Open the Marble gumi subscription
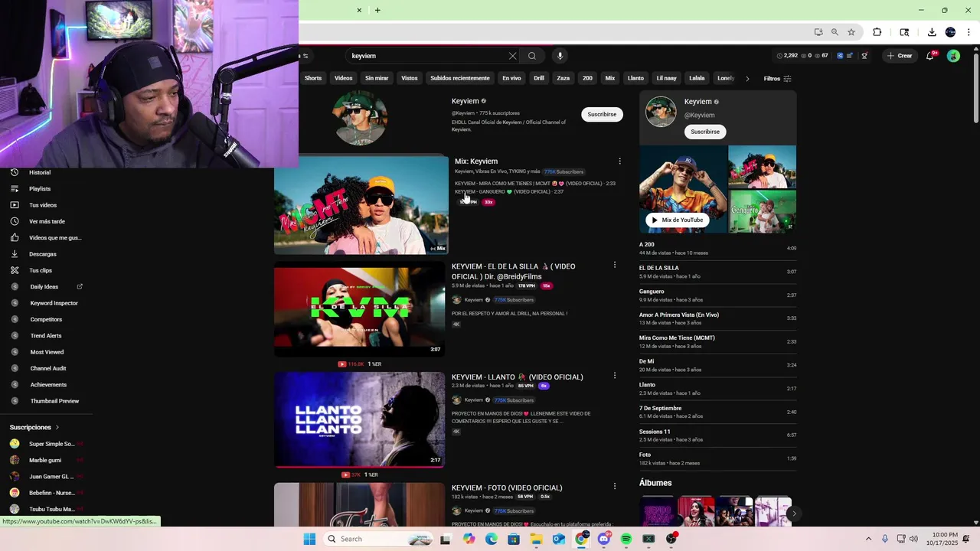Viewport: 980px width, 551px height. coord(45,461)
